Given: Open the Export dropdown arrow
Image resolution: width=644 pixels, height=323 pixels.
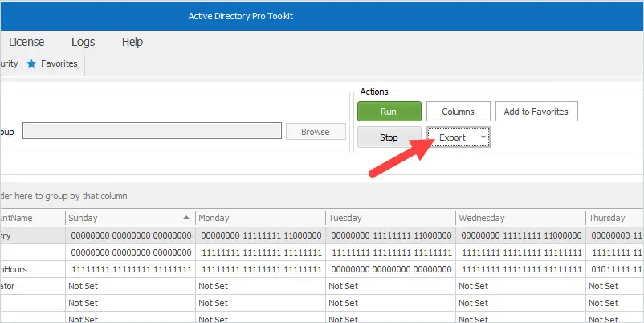Looking at the screenshot, I should click(483, 137).
